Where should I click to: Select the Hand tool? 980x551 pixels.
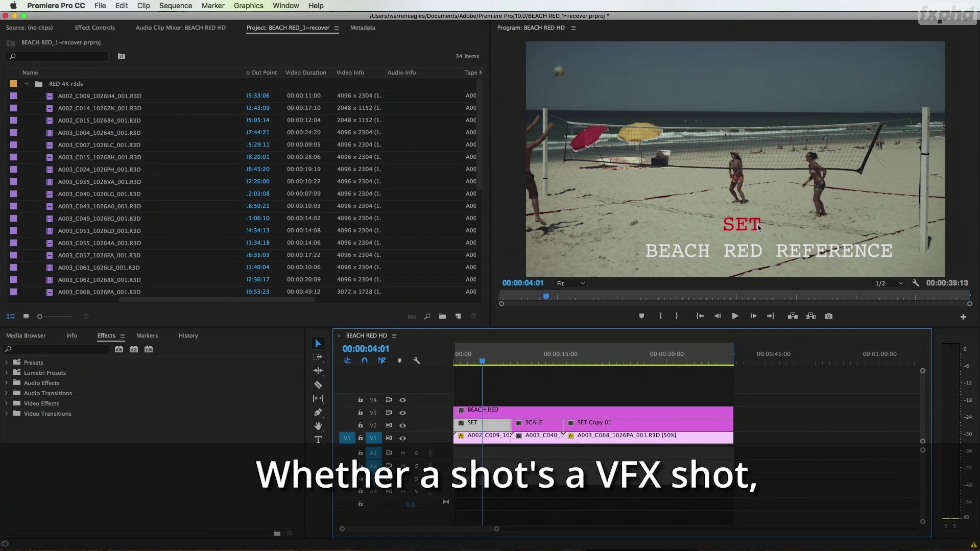point(318,426)
